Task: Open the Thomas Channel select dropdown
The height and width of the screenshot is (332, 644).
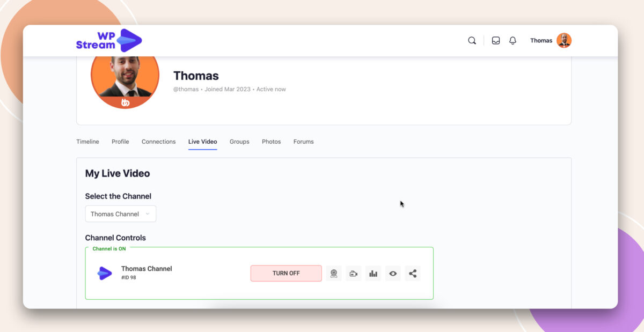Action: (x=120, y=214)
